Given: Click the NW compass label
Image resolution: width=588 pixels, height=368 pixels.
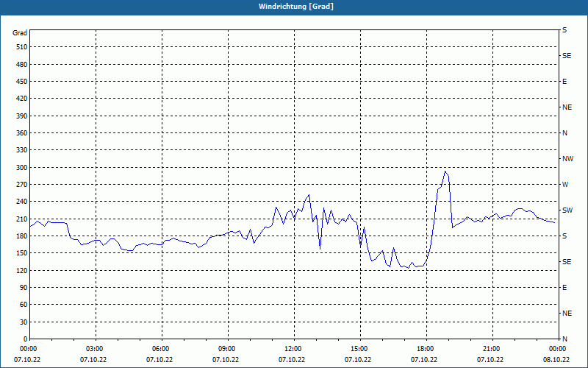Looking at the screenshot, I should pos(567,159).
